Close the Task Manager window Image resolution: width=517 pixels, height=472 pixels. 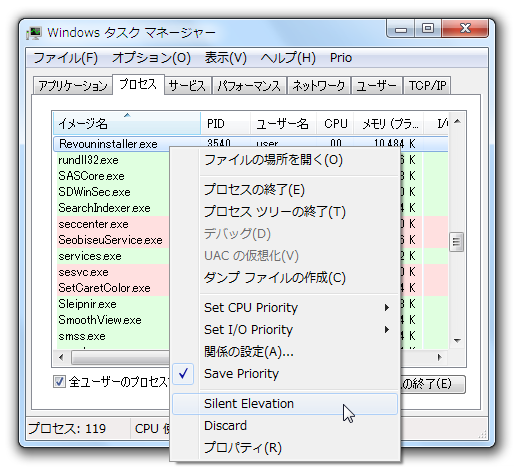(465, 29)
